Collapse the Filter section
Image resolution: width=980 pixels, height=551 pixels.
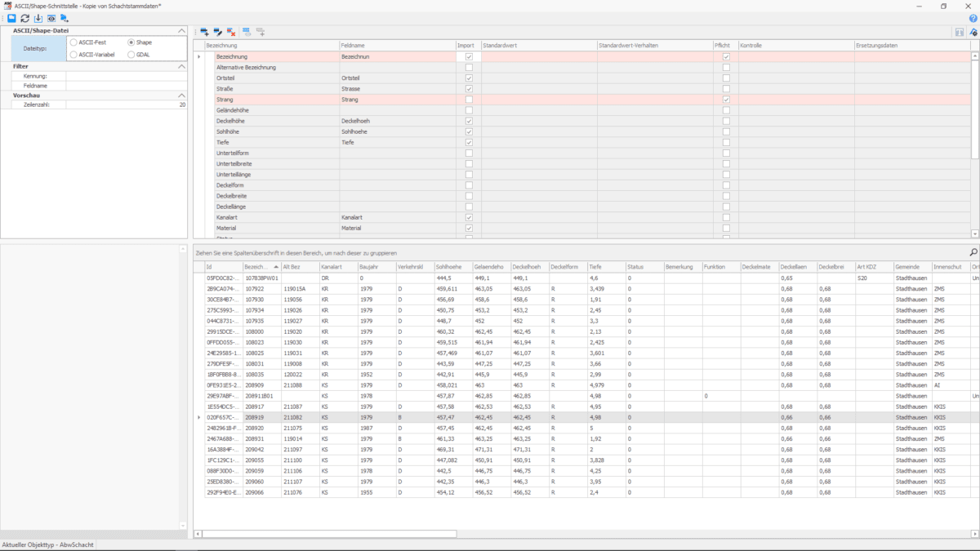[x=181, y=66]
